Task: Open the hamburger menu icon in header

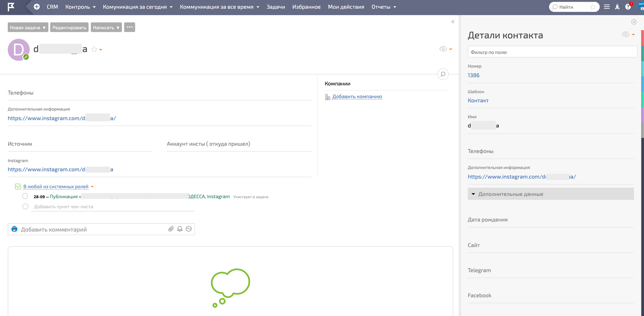Action: click(x=607, y=7)
